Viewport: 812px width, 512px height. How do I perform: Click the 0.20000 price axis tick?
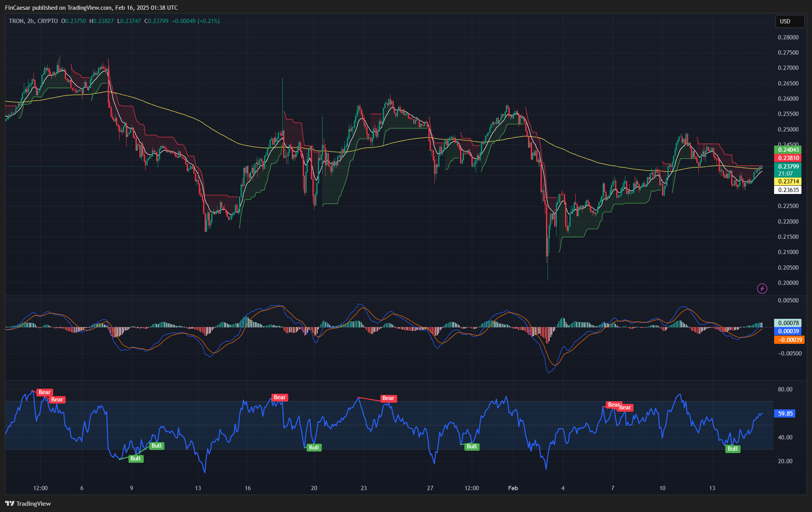click(x=788, y=283)
